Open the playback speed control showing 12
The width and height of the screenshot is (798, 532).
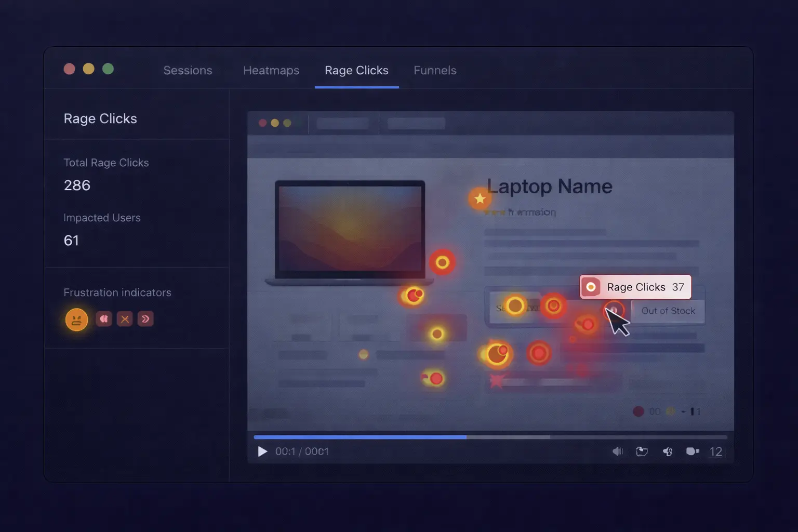click(715, 451)
